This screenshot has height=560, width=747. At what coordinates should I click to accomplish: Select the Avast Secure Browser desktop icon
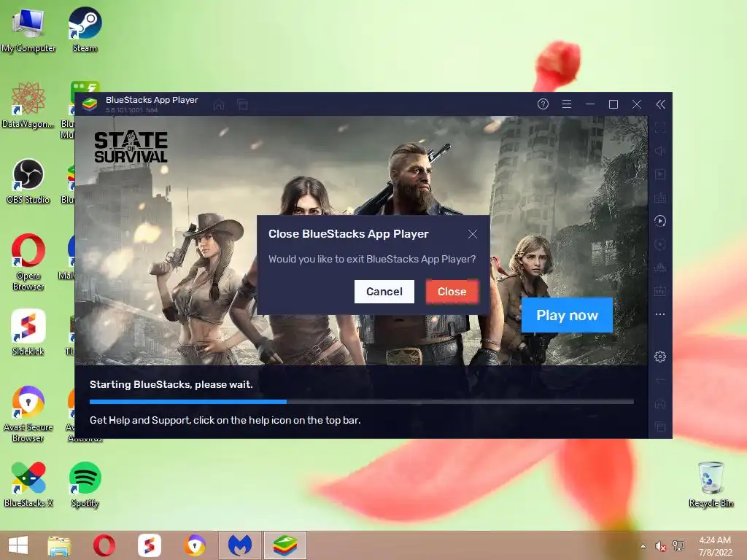(x=28, y=414)
